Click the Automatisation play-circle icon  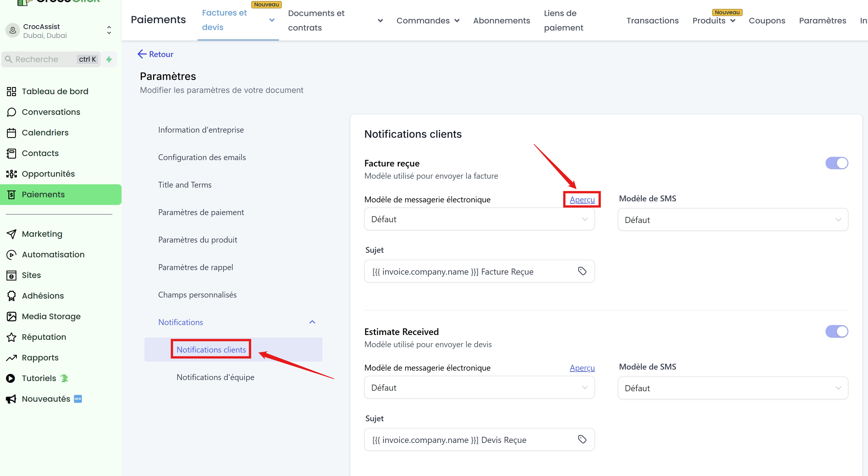(x=11, y=254)
